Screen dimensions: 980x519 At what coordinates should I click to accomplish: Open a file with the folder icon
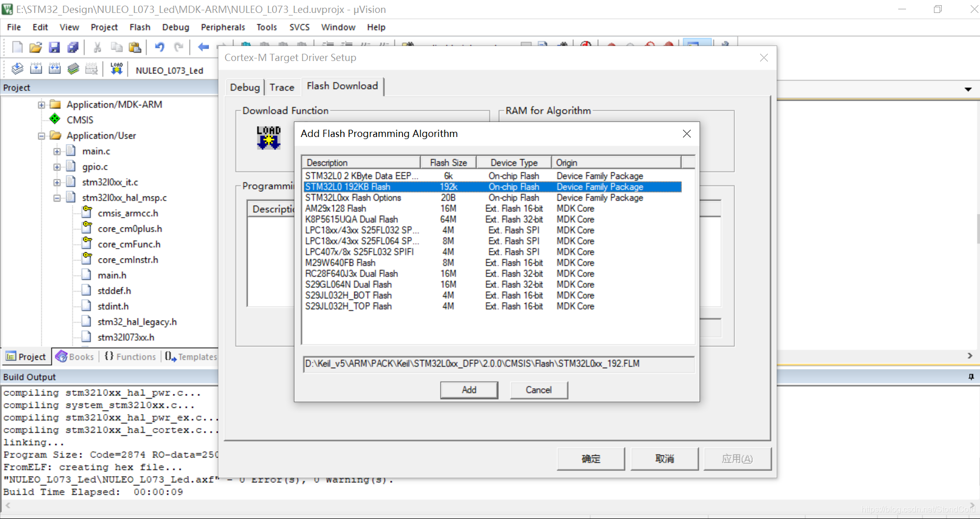36,48
